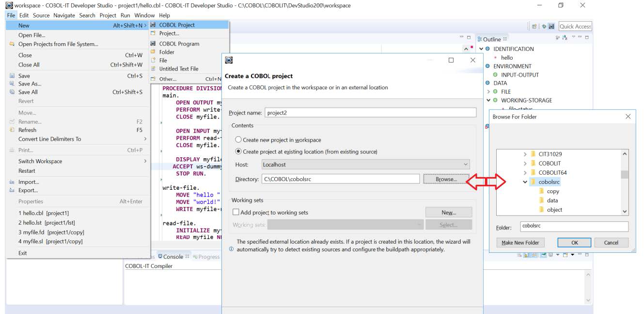Viewport: 644px width, 314px height.
Task: Check 'Add project to working sets'
Action: coord(236,211)
